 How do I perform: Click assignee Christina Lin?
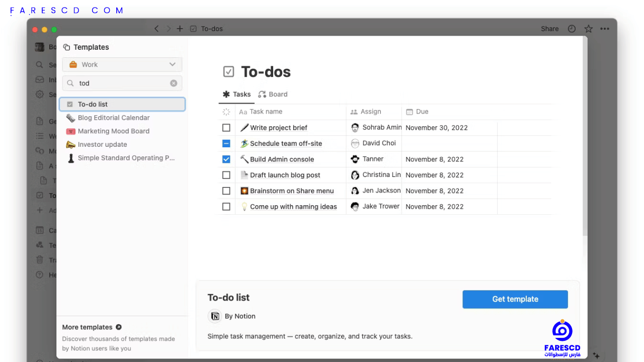pos(376,175)
